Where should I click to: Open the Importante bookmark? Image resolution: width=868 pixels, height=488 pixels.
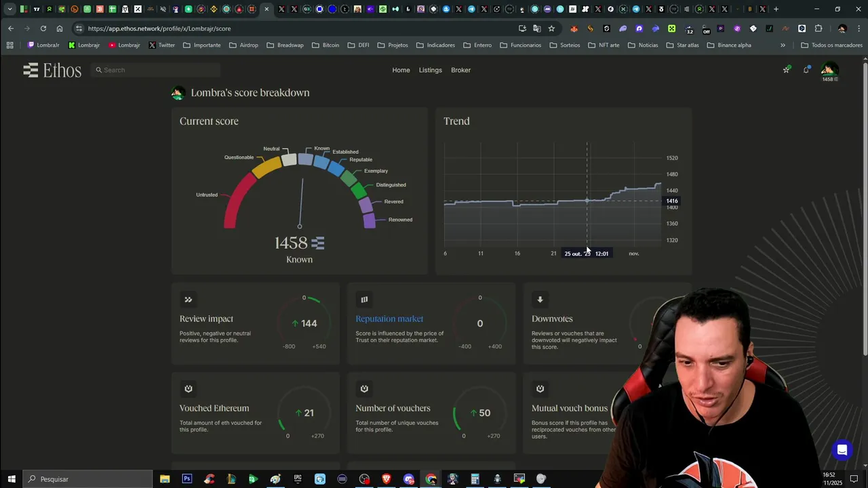pyautogui.click(x=201, y=45)
